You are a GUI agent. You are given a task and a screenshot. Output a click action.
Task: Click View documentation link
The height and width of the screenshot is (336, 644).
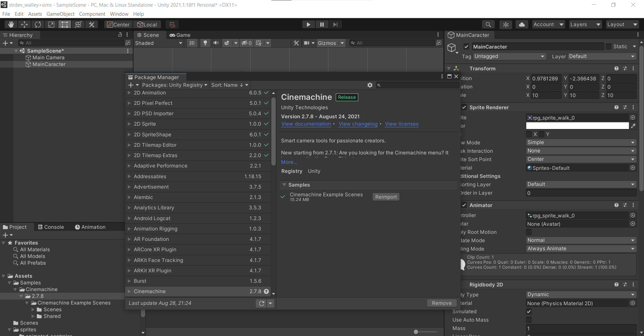306,124
